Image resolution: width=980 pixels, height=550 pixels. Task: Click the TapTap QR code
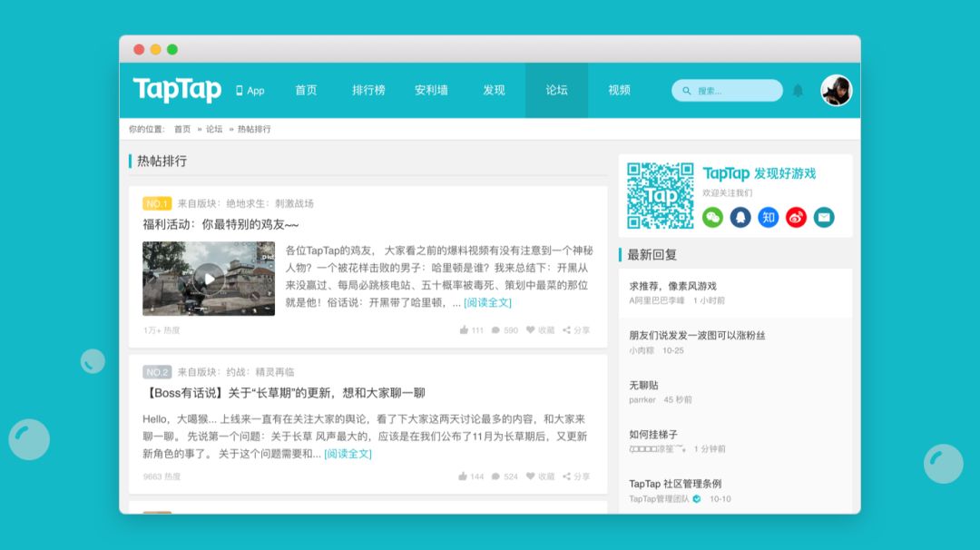pyautogui.click(x=661, y=196)
